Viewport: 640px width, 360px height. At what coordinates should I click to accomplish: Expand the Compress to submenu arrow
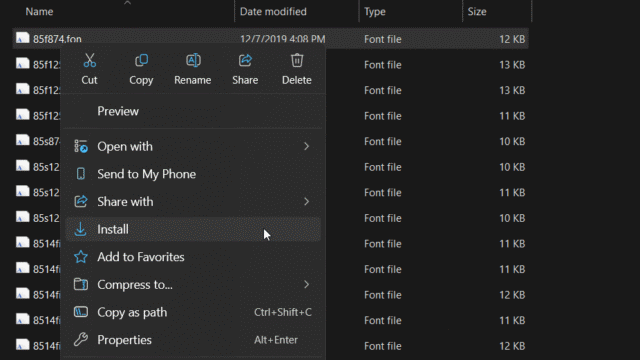point(307,284)
